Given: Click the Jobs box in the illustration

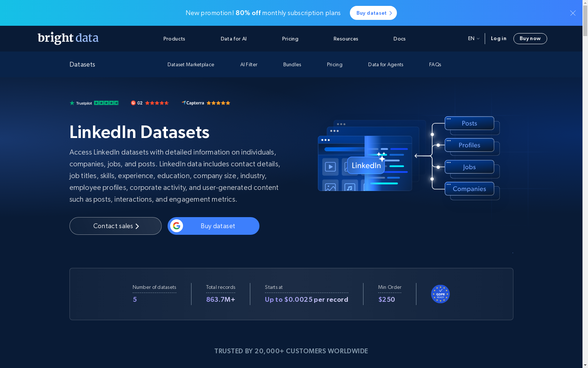Looking at the screenshot, I should click(469, 167).
